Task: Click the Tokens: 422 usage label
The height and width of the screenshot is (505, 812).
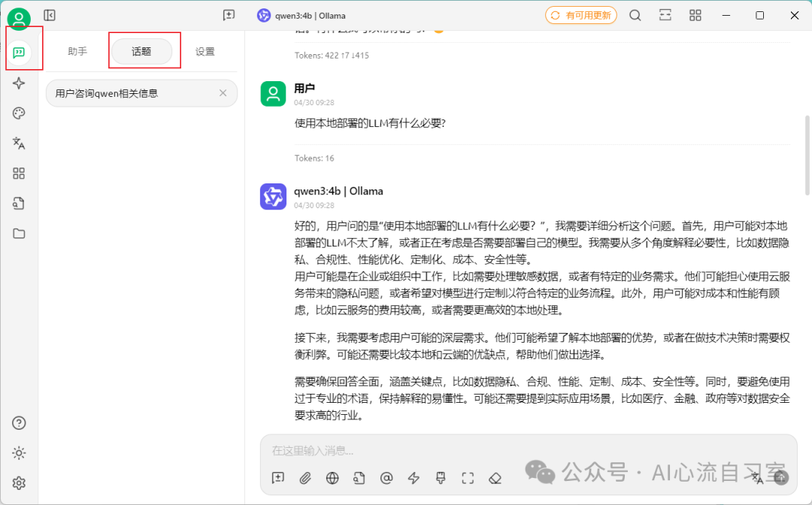Action: click(x=332, y=56)
